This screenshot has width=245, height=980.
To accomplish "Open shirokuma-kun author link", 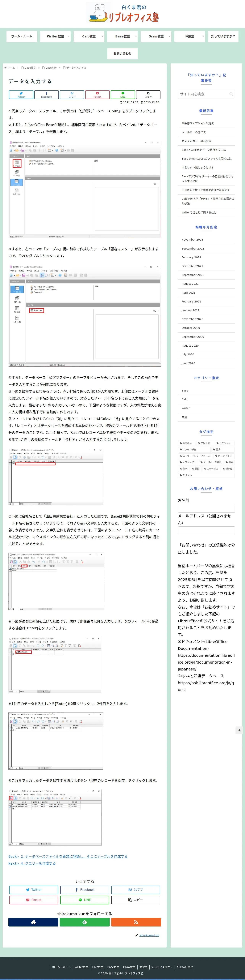I will (x=149, y=935).
